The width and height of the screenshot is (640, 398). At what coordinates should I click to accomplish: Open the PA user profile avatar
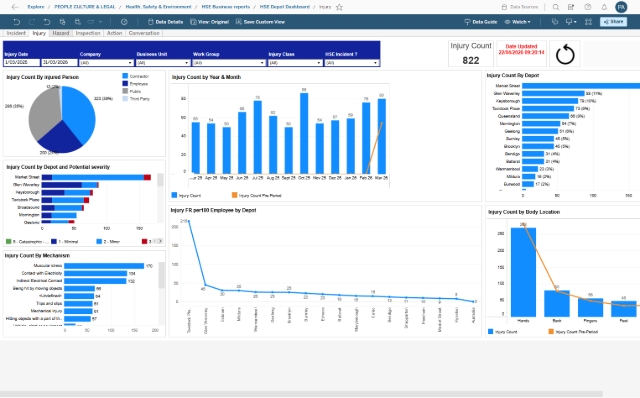tap(621, 7)
